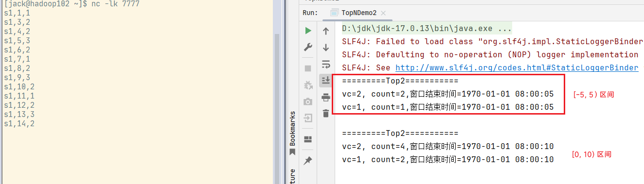Click the debug bug icon in run toolbar
Viewport: 644px width, 184px height.
(x=308, y=85)
